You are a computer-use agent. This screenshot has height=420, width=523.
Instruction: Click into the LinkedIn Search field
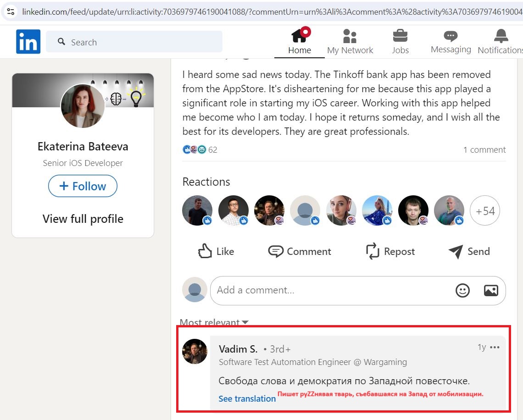coord(134,42)
